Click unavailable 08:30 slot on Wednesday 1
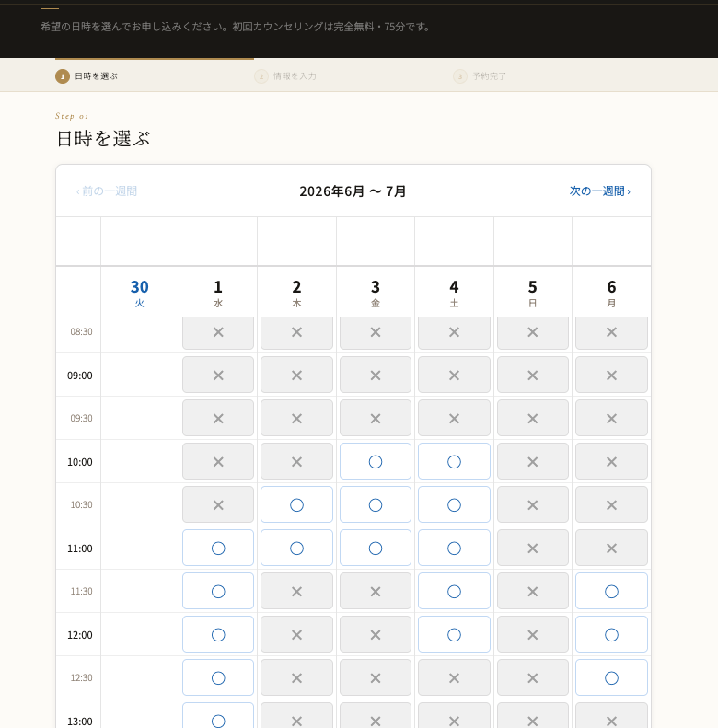The width and height of the screenshot is (718, 728). pos(218,332)
